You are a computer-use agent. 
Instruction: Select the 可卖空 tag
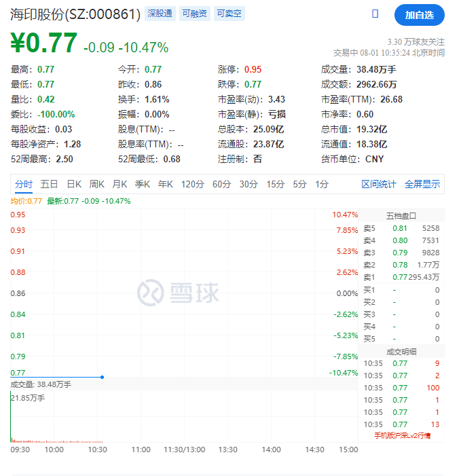229,14
